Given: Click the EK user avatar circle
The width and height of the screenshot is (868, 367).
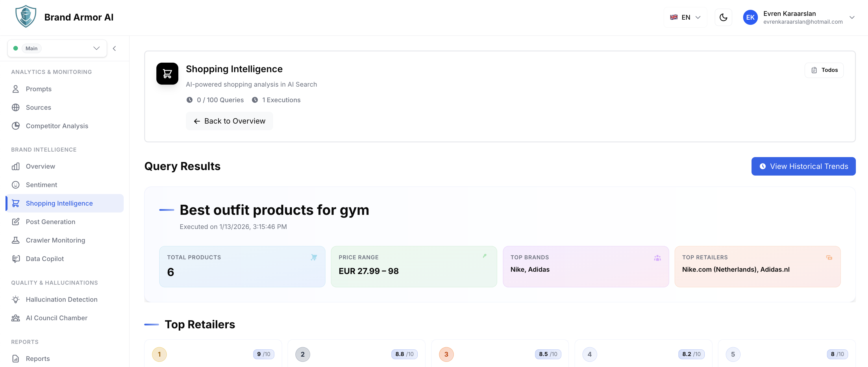Looking at the screenshot, I should (750, 17).
